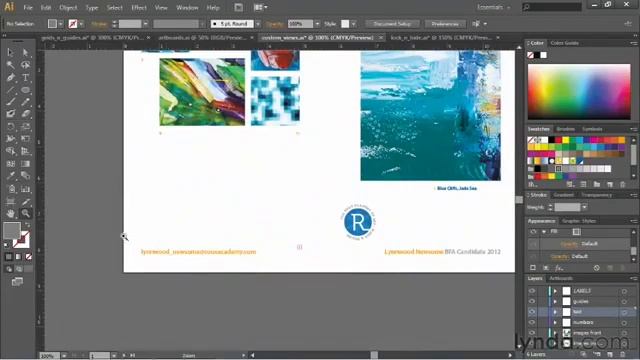Select the Zoom tool in the toolbar
The height and width of the screenshot is (360, 640).
click(25, 213)
